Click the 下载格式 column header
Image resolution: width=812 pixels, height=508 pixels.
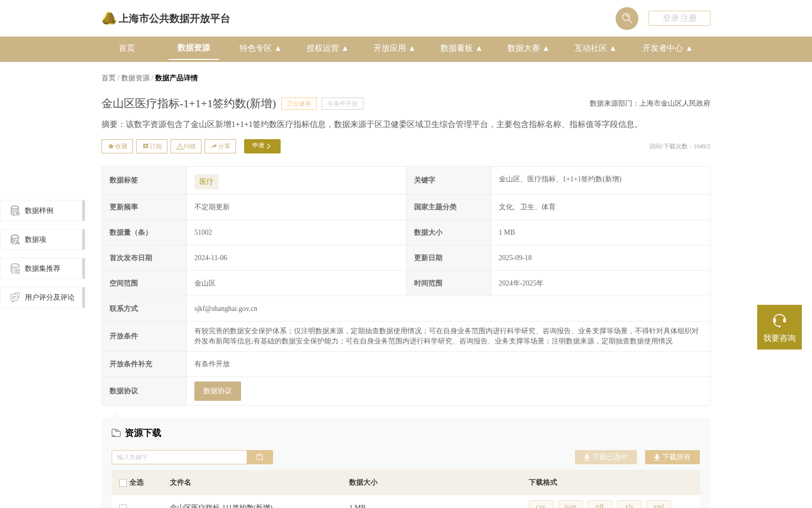pyautogui.click(x=543, y=482)
